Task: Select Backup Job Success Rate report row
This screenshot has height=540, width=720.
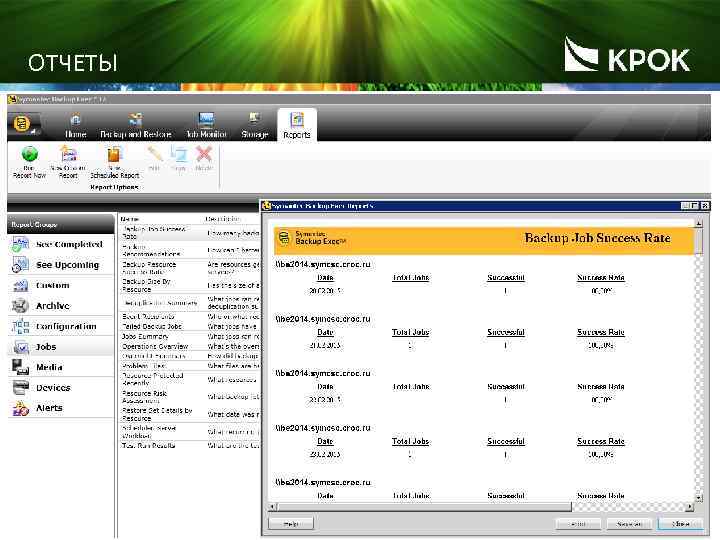Action: 190,233
